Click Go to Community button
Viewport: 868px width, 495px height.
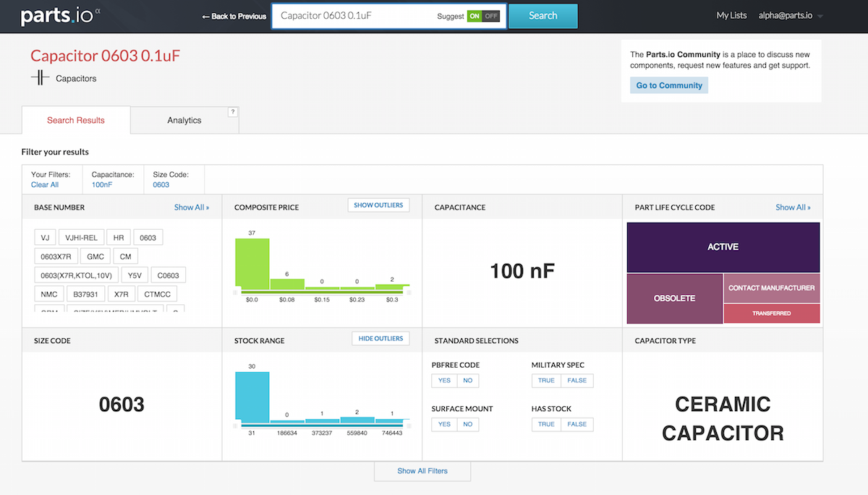coord(669,85)
